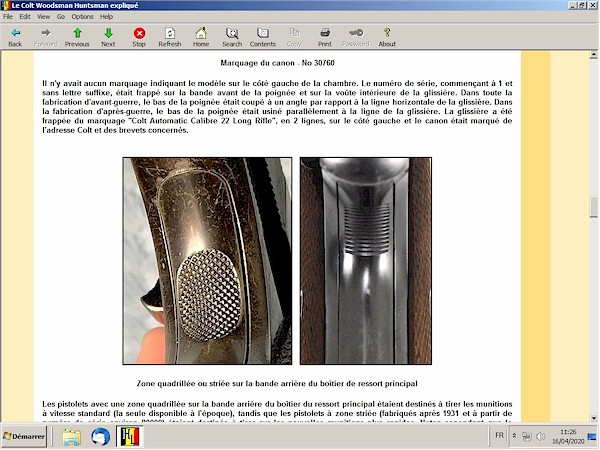The height and width of the screenshot is (450, 600).
Task: Click the window title bar app icon
Action: pos(5,5)
